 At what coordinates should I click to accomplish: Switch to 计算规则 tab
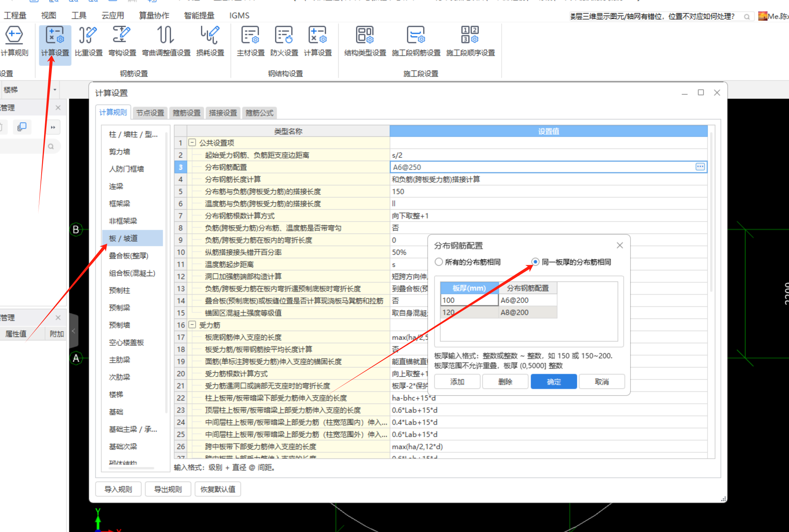[113, 112]
